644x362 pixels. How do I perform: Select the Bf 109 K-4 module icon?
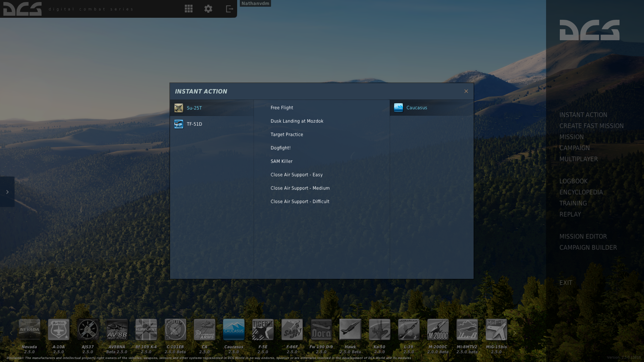point(146,329)
